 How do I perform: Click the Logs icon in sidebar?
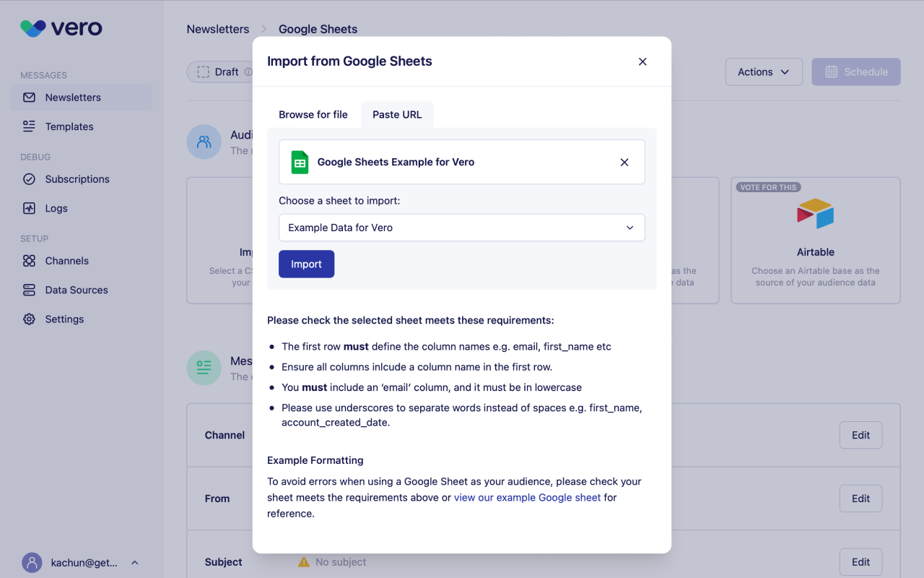29,208
